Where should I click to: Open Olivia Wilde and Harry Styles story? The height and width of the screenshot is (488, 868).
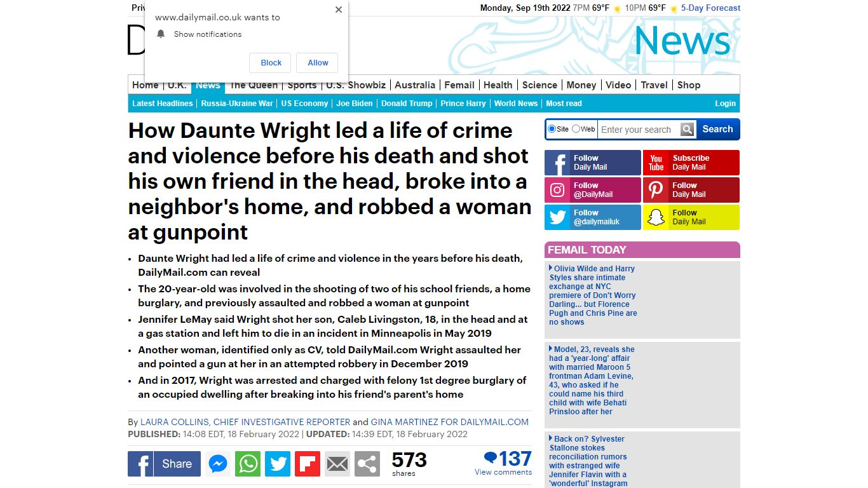click(593, 295)
